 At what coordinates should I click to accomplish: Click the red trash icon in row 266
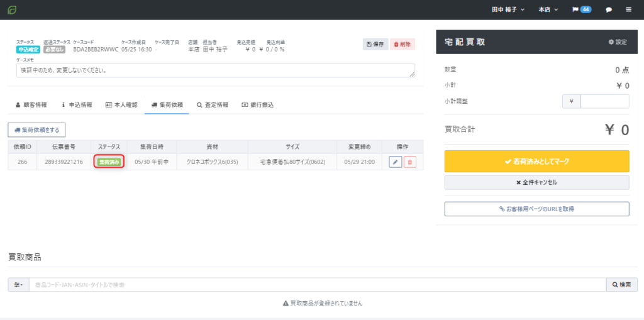point(410,162)
